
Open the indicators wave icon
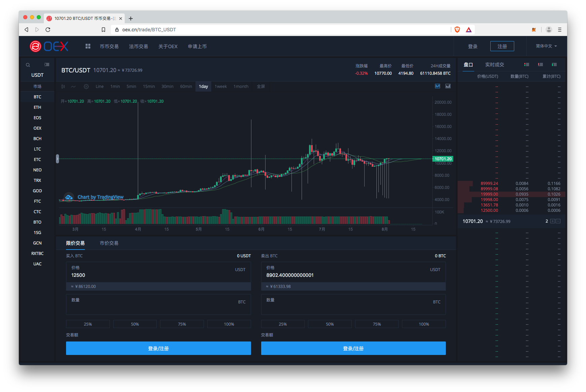pyautogui.click(x=73, y=87)
